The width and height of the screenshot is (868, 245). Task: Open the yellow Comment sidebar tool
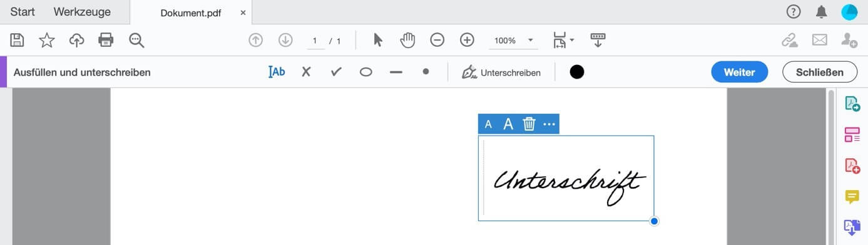852,197
